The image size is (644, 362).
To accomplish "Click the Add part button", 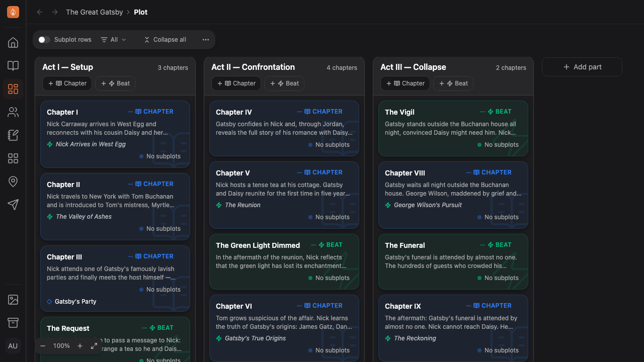I will coord(582,67).
